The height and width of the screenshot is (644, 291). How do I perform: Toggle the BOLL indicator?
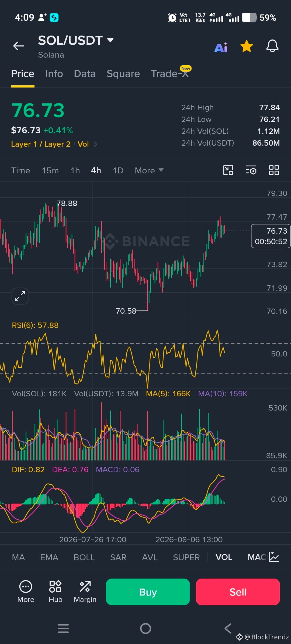click(84, 557)
